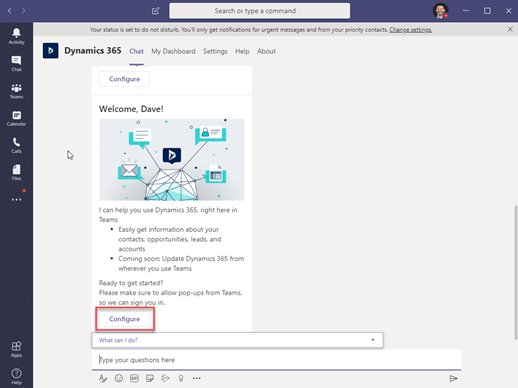Image resolution: width=518 pixels, height=388 pixels.
Task: Click the new chat compose icon
Action: (156, 11)
